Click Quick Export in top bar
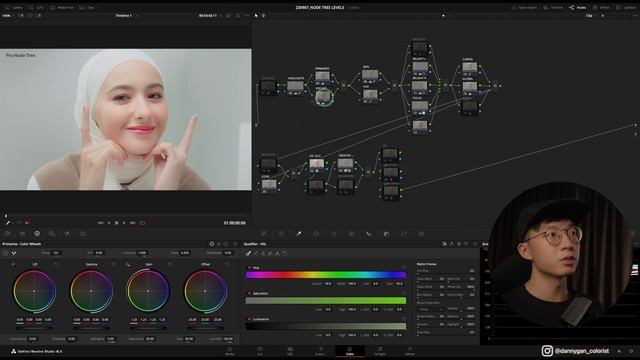640x360 pixels. pyautogui.click(x=524, y=7)
